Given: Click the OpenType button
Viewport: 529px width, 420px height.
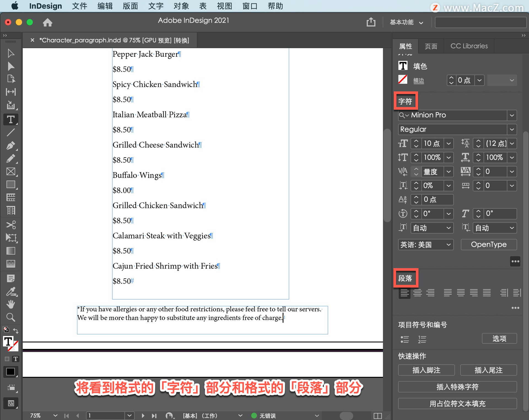Looking at the screenshot, I should click(x=488, y=245).
